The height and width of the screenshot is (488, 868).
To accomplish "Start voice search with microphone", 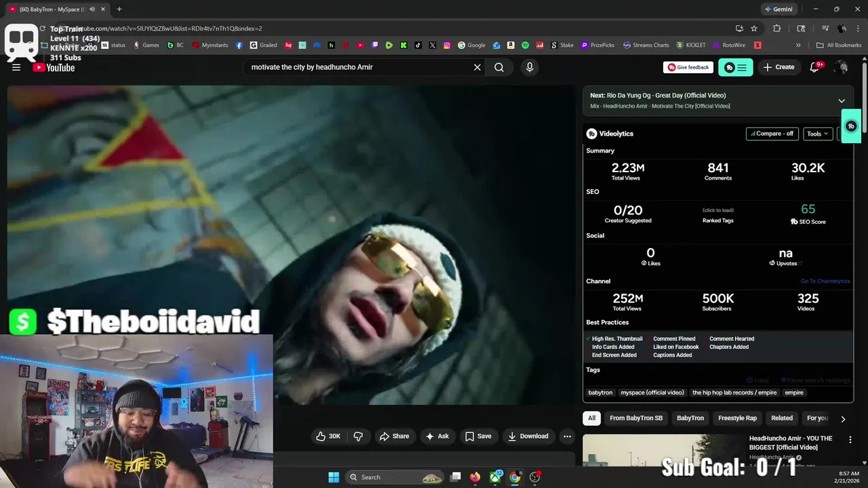I will click(x=530, y=67).
